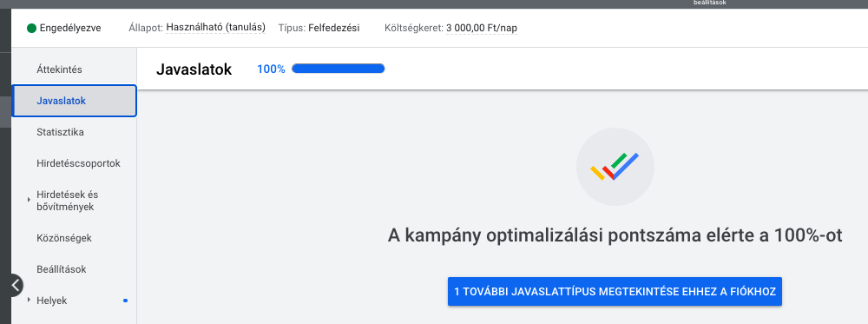Open Hirdetéscsoportok in the sidebar

[x=78, y=164]
